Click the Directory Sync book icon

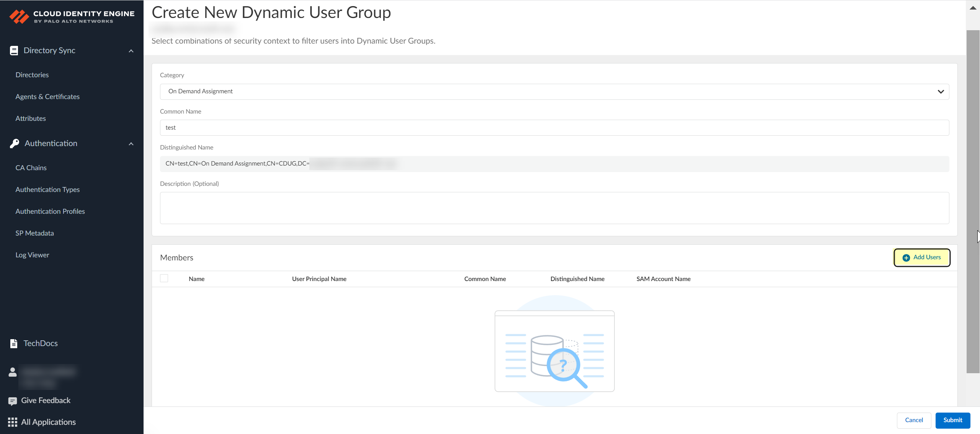click(x=14, y=50)
